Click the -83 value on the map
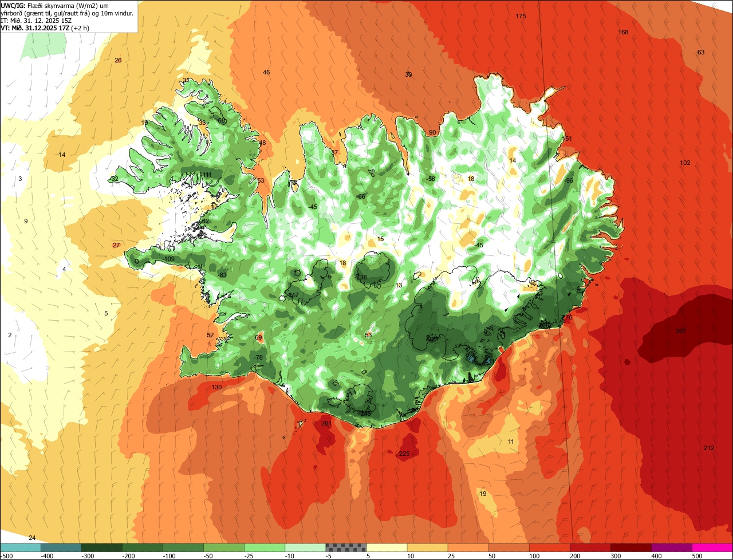The image size is (733, 560). 222,275
